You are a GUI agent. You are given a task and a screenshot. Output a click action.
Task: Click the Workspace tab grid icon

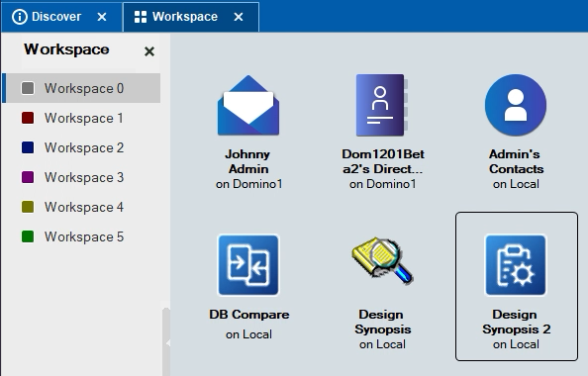(141, 17)
